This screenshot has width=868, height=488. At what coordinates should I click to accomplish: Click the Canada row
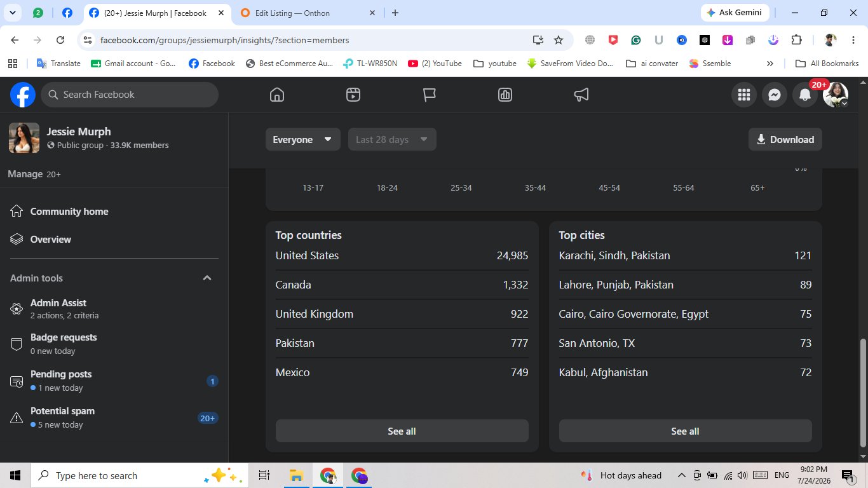pyautogui.click(x=402, y=285)
